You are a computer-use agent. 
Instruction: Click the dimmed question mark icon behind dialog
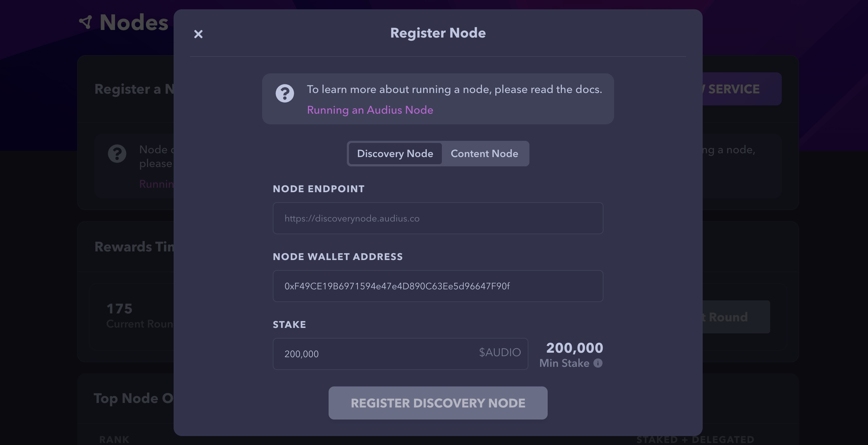pyautogui.click(x=117, y=154)
